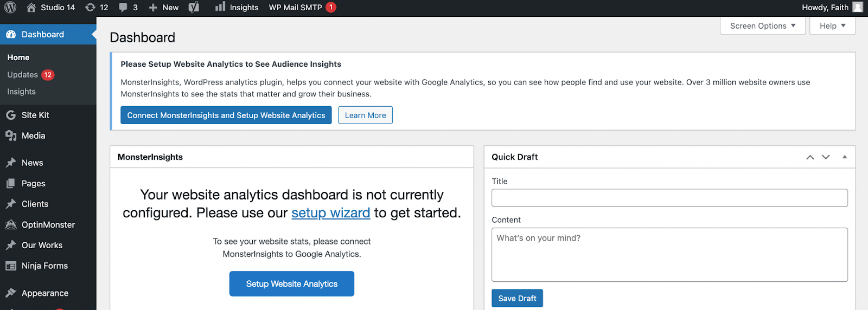868x310 pixels.
Task: Open Site Kit Google icon in sidebar
Action: (x=10, y=115)
